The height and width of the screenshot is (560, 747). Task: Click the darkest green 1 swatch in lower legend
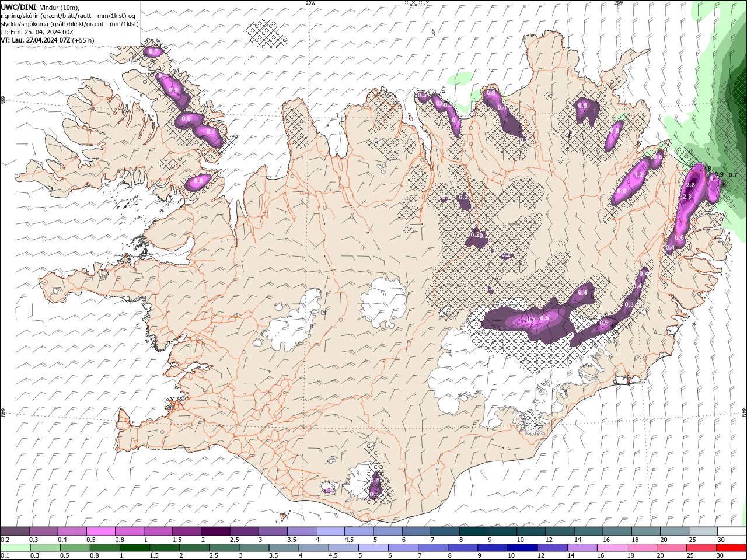134,548
